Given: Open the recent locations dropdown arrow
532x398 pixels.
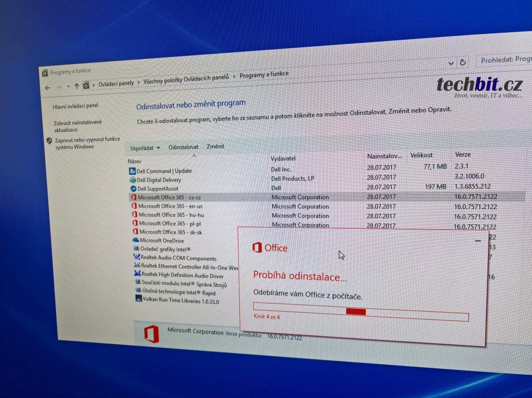Looking at the screenshot, I should point(68,86).
